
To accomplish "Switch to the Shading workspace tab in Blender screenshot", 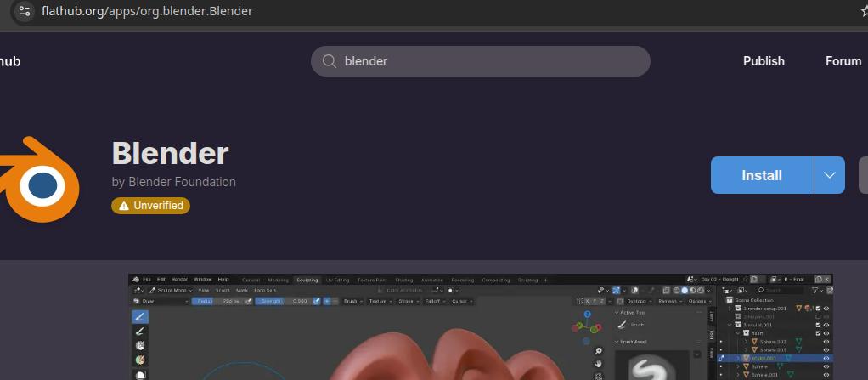I will click(404, 280).
